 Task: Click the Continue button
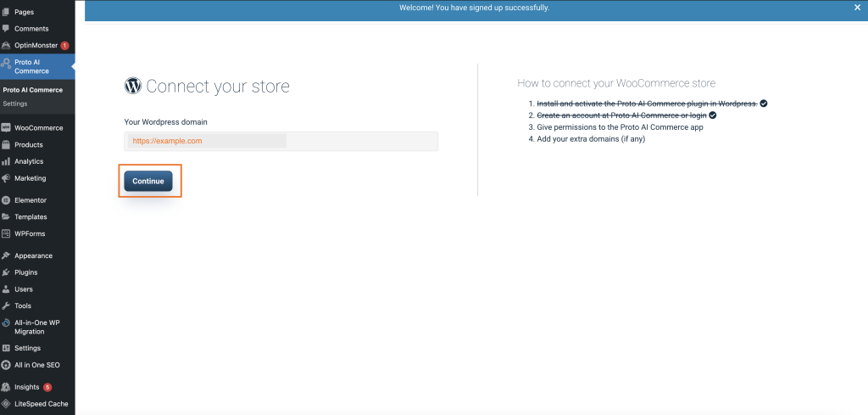pyautogui.click(x=148, y=181)
